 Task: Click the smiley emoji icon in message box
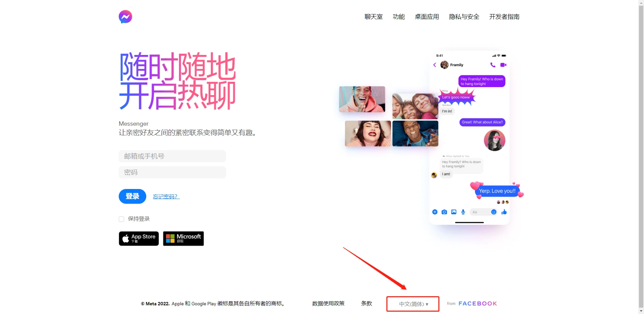click(x=493, y=212)
